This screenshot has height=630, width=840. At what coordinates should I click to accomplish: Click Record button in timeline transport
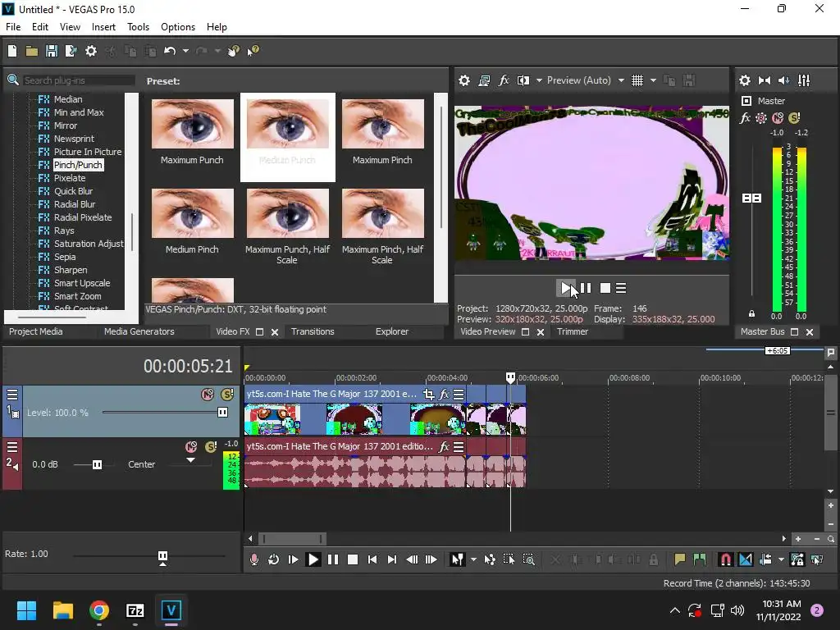254,559
